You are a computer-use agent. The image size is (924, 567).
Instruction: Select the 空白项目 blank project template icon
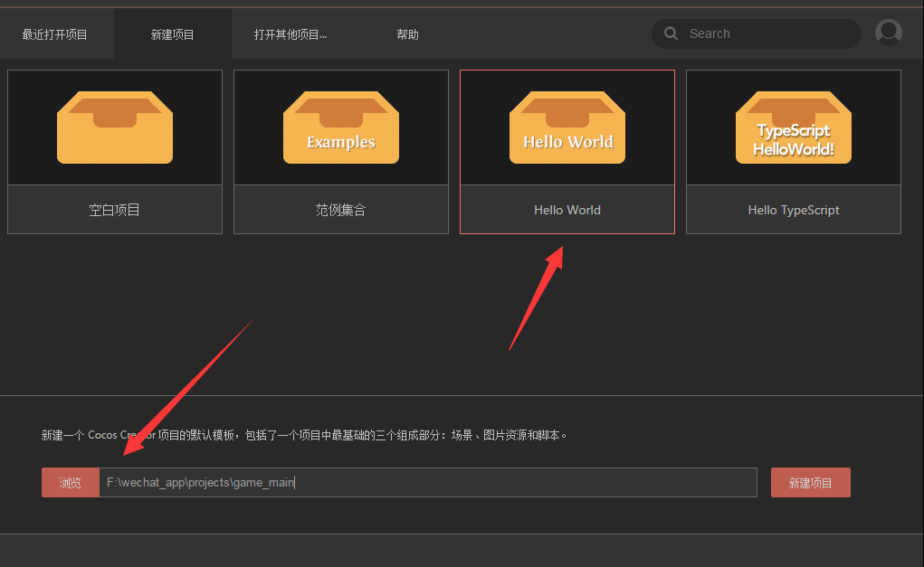[115, 127]
